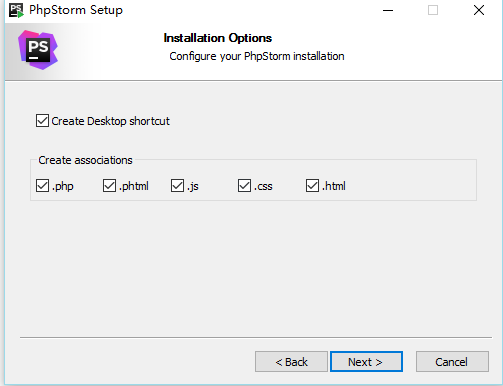This screenshot has height=386, width=503.
Task: Click the PhpStorm Setup title text
Action: click(76, 10)
